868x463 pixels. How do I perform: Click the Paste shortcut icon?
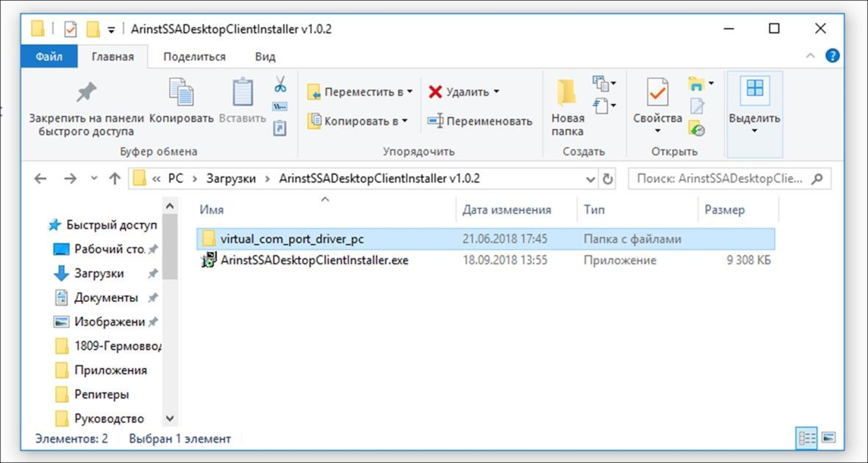(x=280, y=128)
